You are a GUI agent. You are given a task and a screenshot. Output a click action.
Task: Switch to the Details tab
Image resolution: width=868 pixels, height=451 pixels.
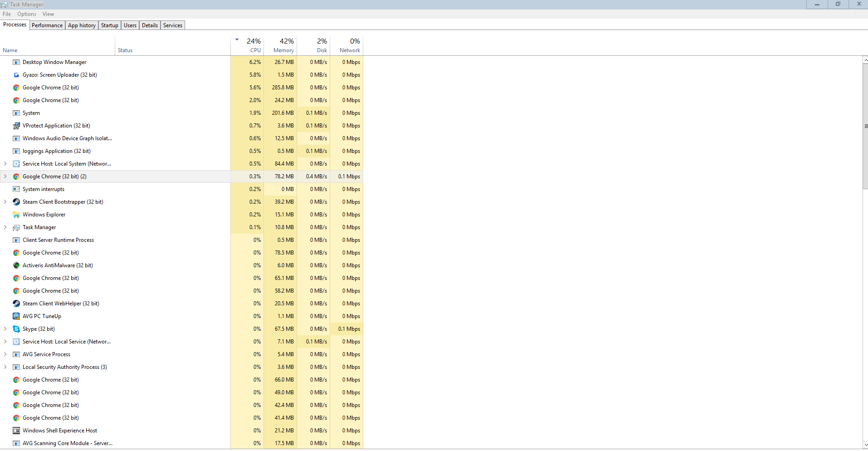point(150,25)
